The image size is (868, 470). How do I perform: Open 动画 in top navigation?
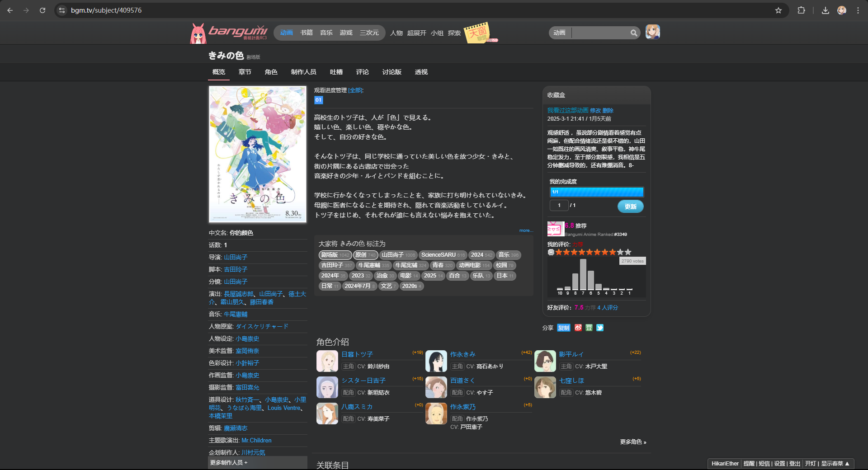pyautogui.click(x=286, y=33)
